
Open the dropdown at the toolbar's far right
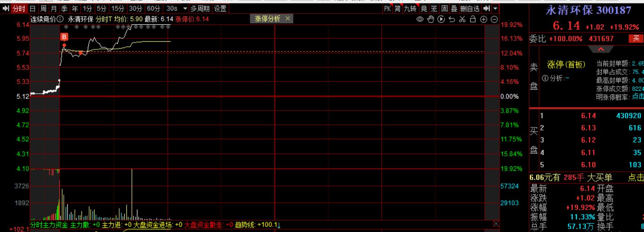coord(495,8)
